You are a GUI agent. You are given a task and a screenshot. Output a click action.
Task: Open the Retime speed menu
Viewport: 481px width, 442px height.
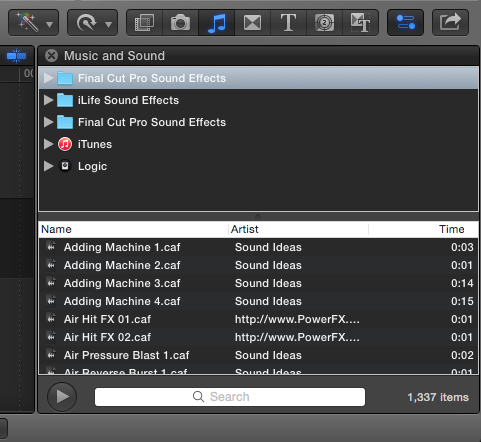click(92, 23)
